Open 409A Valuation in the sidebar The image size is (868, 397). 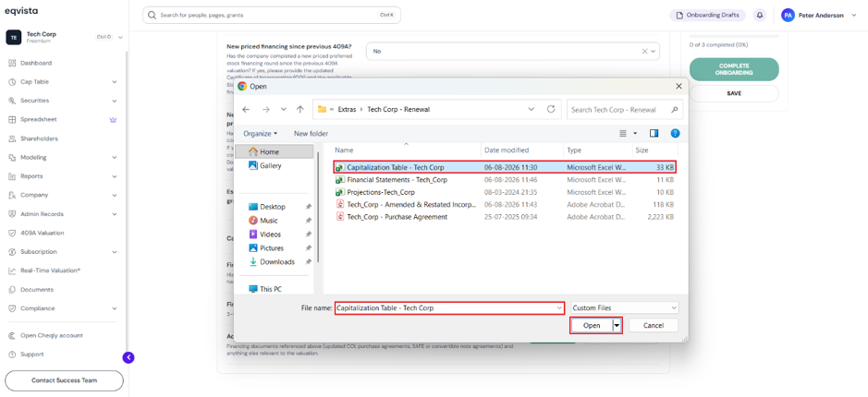coord(42,233)
